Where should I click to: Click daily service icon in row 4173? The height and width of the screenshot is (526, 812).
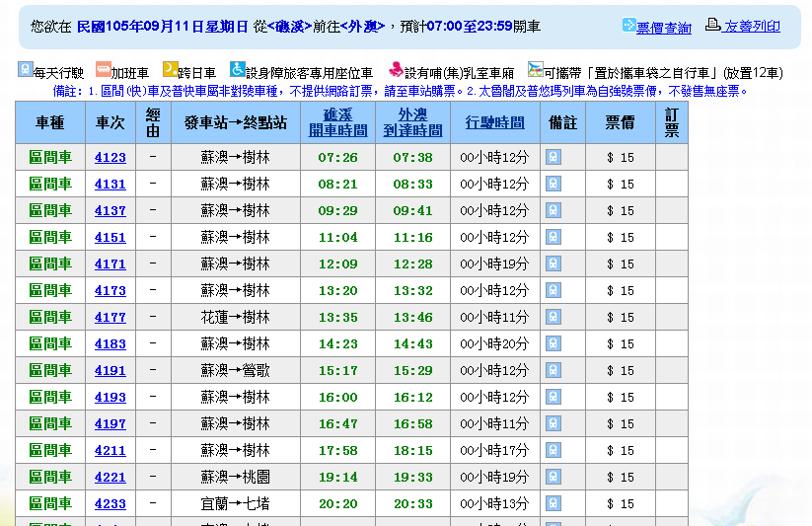554,290
